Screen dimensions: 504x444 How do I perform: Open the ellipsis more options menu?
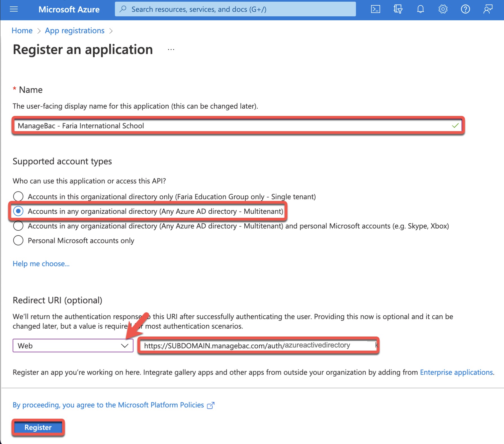pyautogui.click(x=171, y=50)
